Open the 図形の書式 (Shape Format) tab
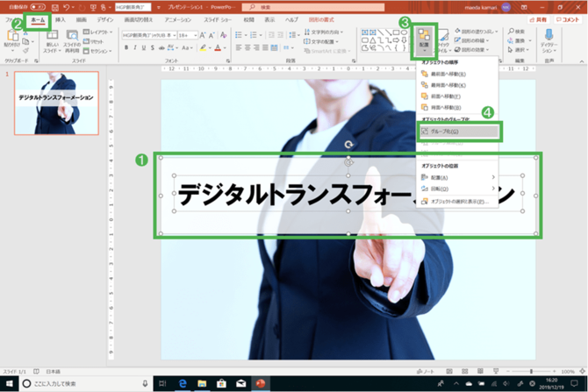588x392 pixels. pyautogui.click(x=321, y=20)
